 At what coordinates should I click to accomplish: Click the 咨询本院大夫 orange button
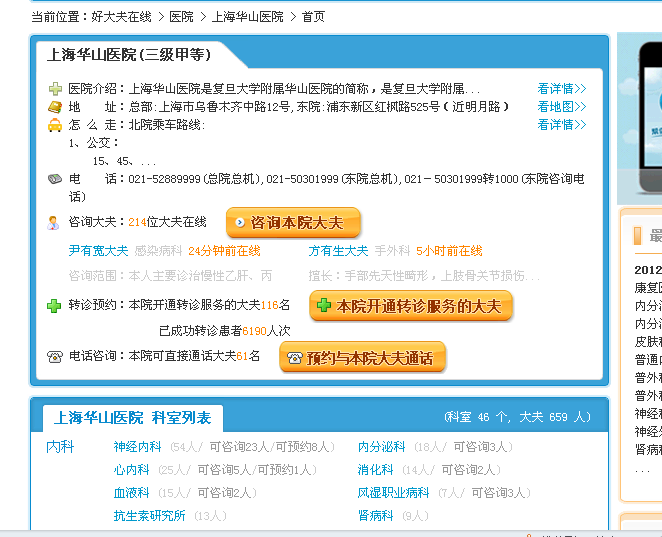(x=293, y=222)
